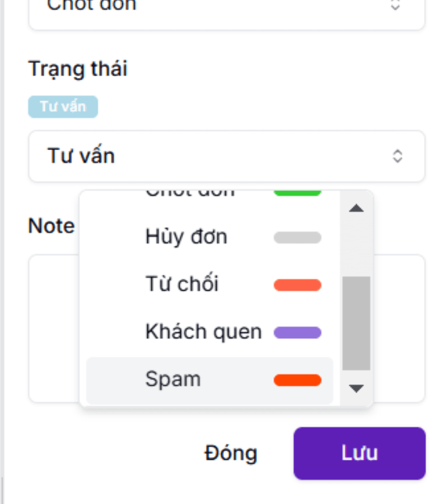Screen dimensions: 448x504
Task: Select the Khách quen status option
Action: [x=203, y=332]
